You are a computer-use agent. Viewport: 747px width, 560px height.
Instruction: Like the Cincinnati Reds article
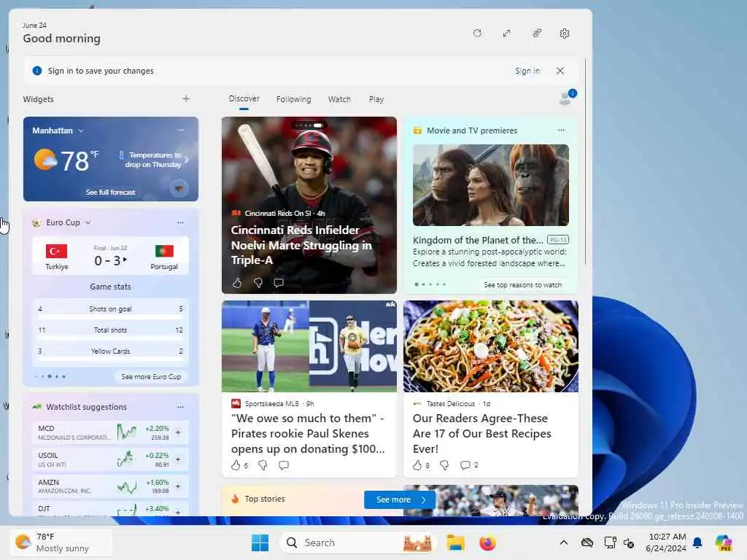[x=237, y=283]
